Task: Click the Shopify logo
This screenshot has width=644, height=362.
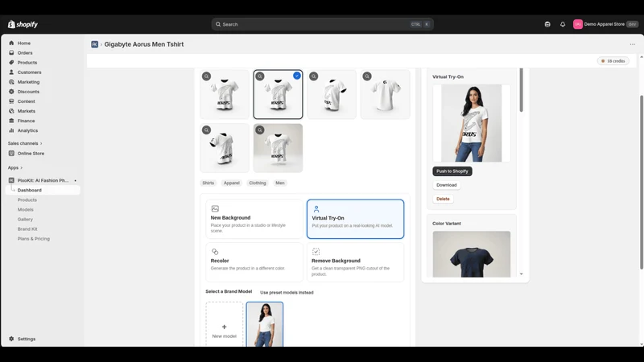Action: click(x=23, y=24)
